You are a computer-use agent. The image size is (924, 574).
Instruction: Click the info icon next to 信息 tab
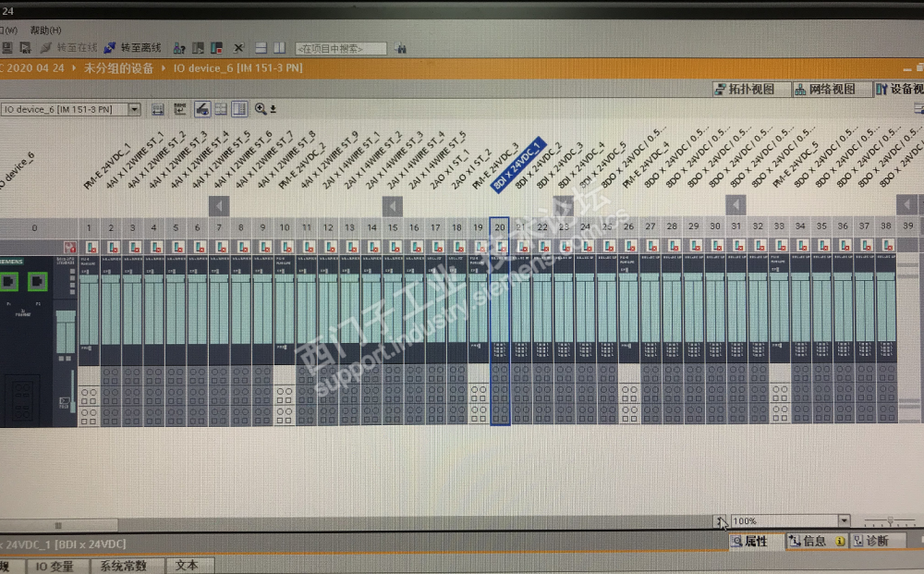click(840, 541)
